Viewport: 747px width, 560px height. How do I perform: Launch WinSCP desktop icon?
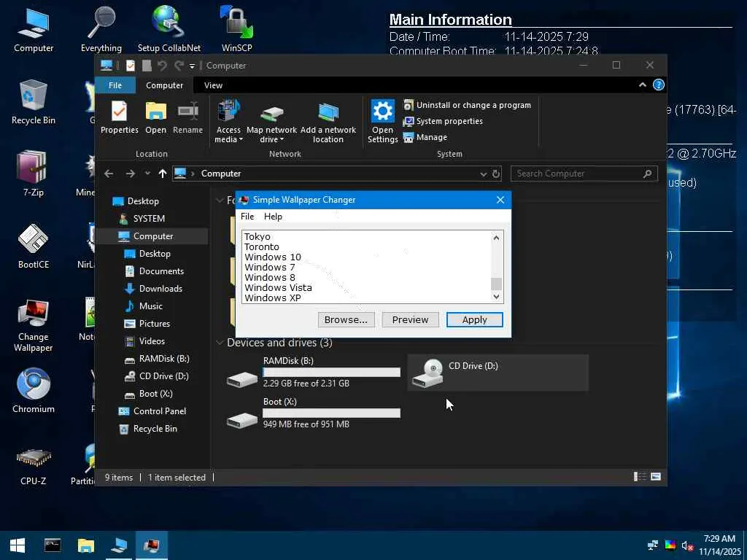click(237, 28)
